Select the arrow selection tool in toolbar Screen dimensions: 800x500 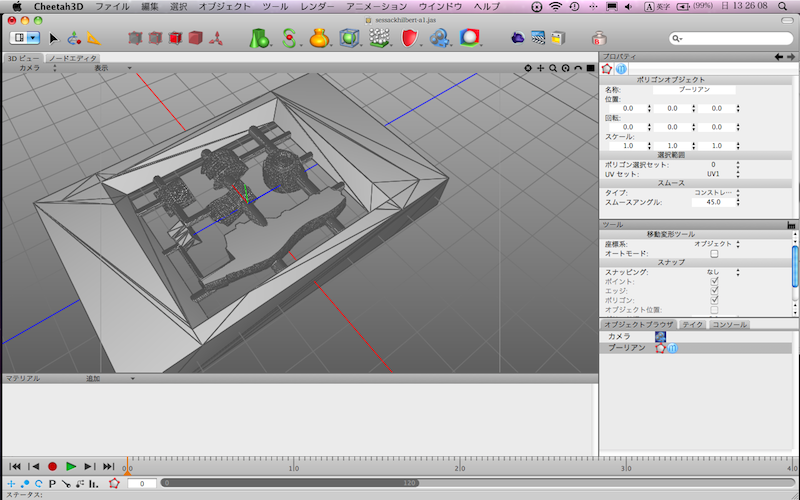tap(53, 38)
